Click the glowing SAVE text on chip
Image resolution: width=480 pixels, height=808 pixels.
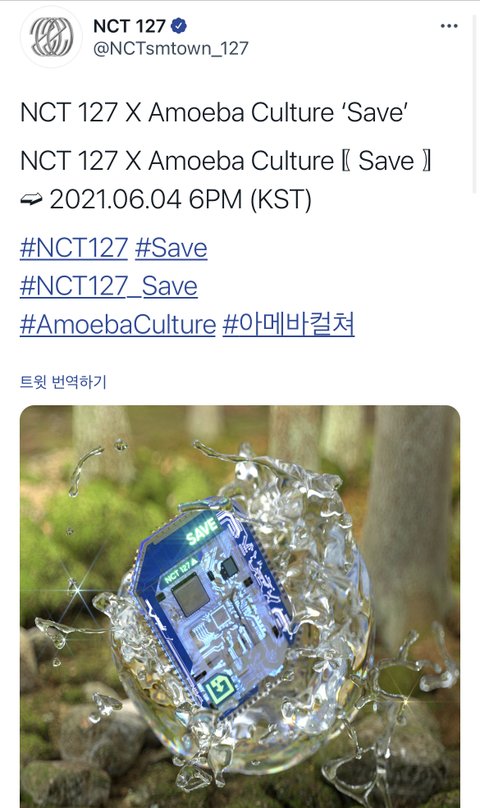point(202,532)
